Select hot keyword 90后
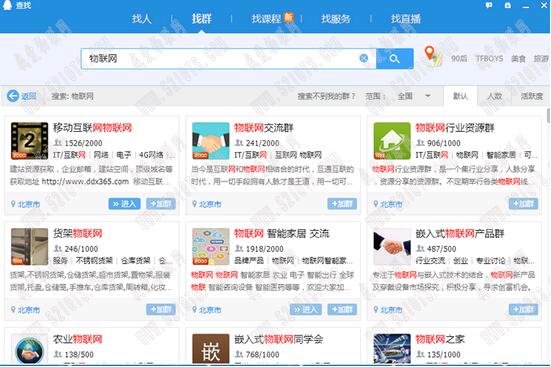551x367 pixels. (x=459, y=58)
